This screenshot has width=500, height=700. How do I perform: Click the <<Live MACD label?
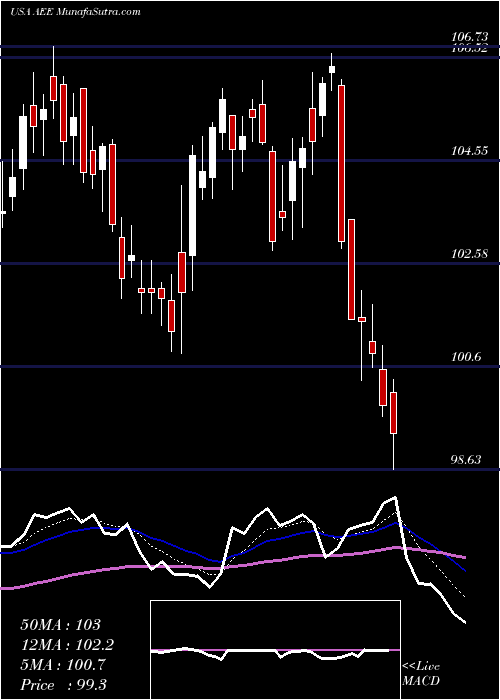[421, 673]
